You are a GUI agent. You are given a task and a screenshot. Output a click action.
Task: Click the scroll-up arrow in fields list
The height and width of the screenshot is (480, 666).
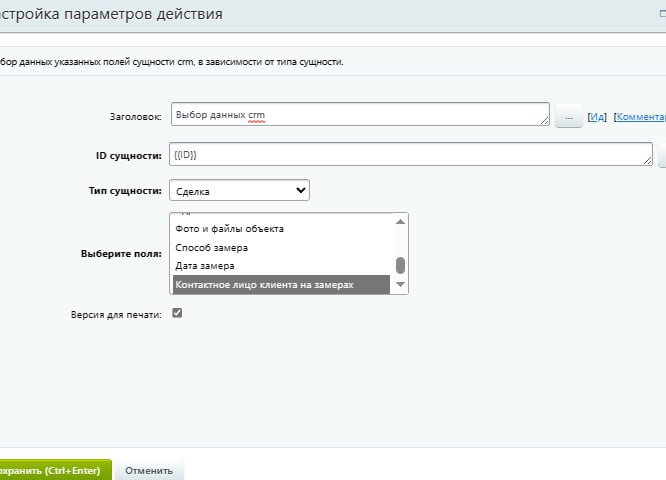[x=401, y=222]
